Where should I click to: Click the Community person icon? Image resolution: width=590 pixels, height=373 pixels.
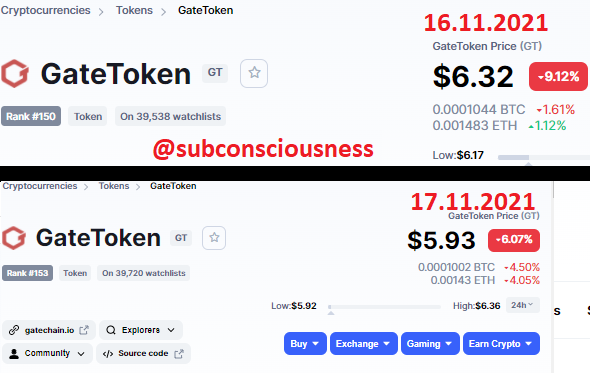(x=14, y=353)
